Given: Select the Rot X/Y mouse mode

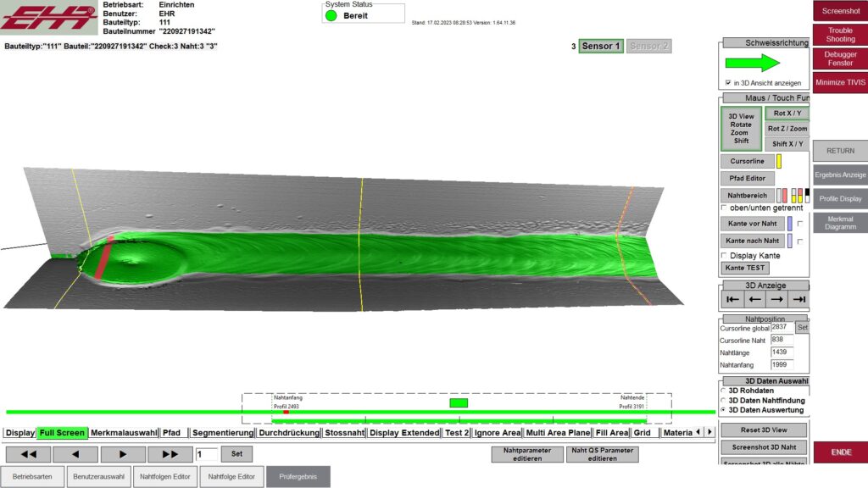Looking at the screenshot, I should 786,113.
